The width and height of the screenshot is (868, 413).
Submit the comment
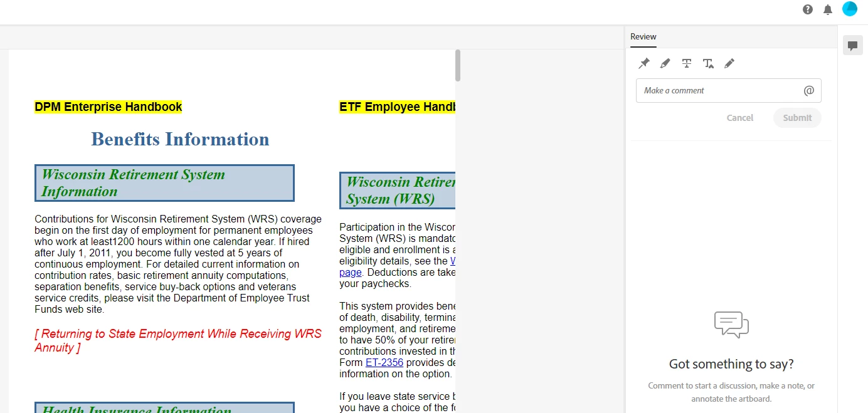point(797,118)
